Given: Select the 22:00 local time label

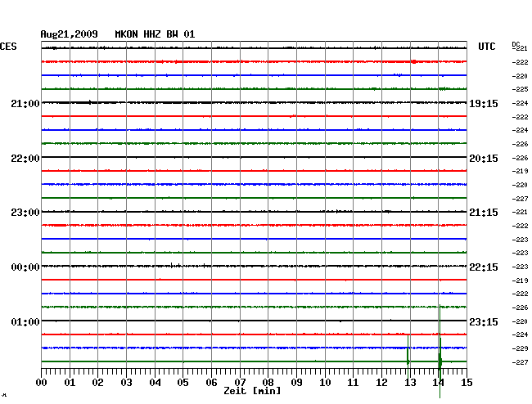Looking at the screenshot, I should pos(25,159).
